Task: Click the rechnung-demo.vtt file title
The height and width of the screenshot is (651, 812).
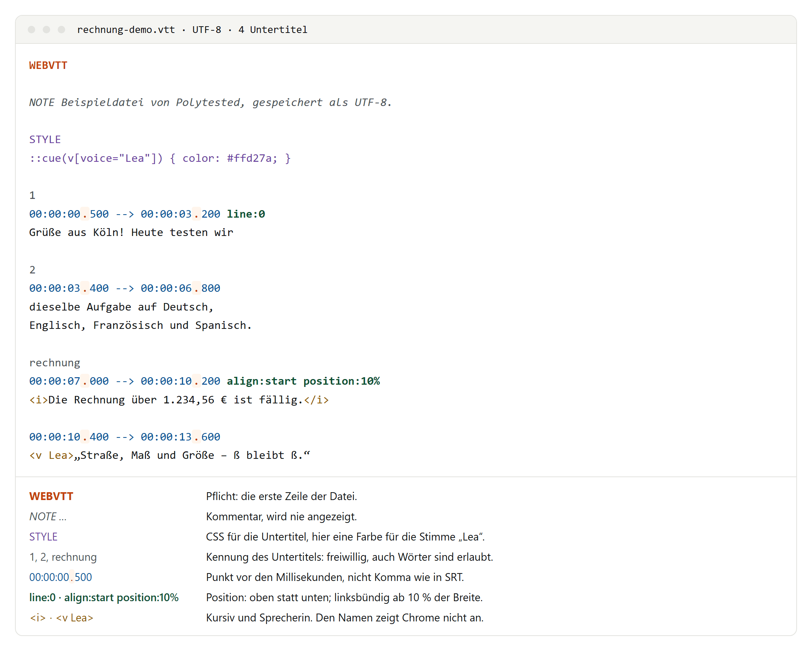Action: click(x=126, y=29)
